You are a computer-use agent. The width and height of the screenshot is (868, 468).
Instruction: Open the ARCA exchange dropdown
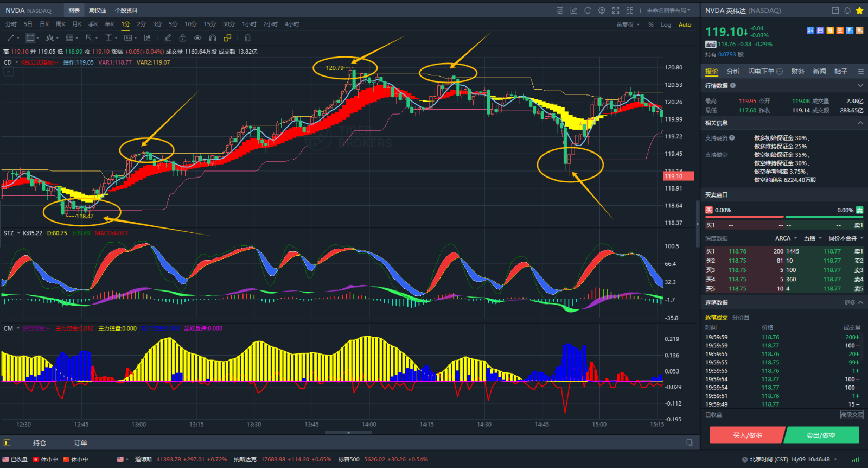[786, 238]
